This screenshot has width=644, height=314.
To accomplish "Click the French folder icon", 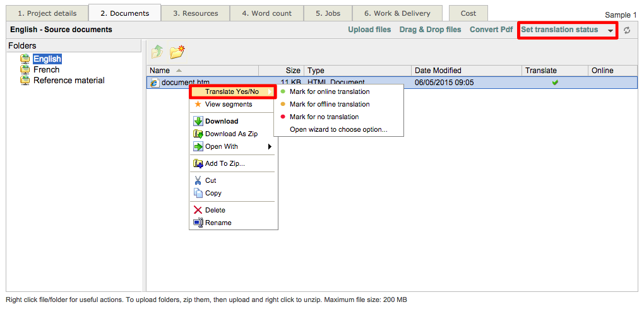I will pos(25,70).
